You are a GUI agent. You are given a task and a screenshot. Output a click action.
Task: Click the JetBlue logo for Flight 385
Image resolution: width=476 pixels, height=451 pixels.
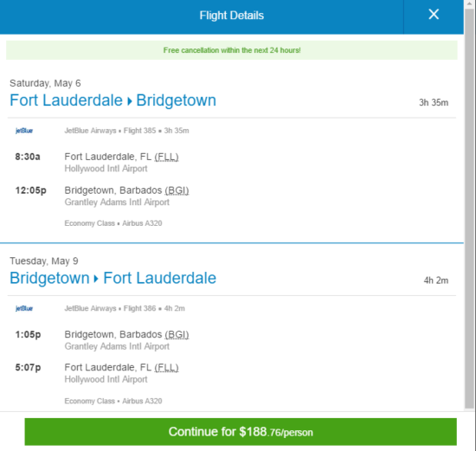24,131
